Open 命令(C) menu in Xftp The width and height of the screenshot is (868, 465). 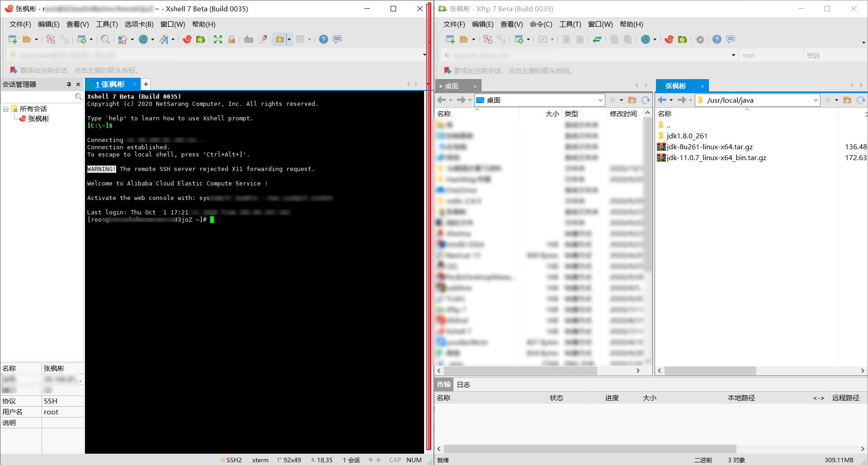click(541, 24)
